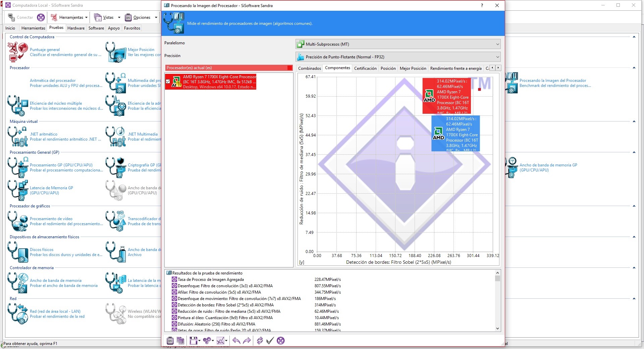Open Procesamiento de vídeo benchmark icon
Screen dimensions: 644x349
tap(18, 221)
